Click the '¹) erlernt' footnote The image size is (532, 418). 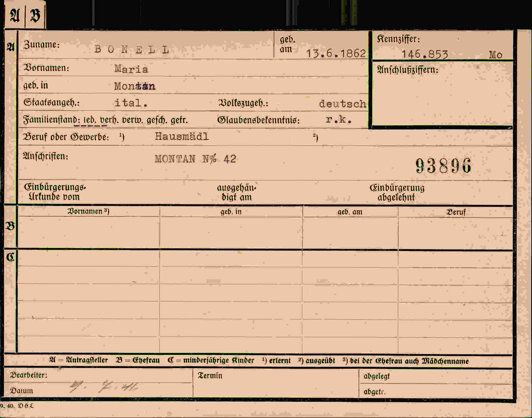[276, 360]
